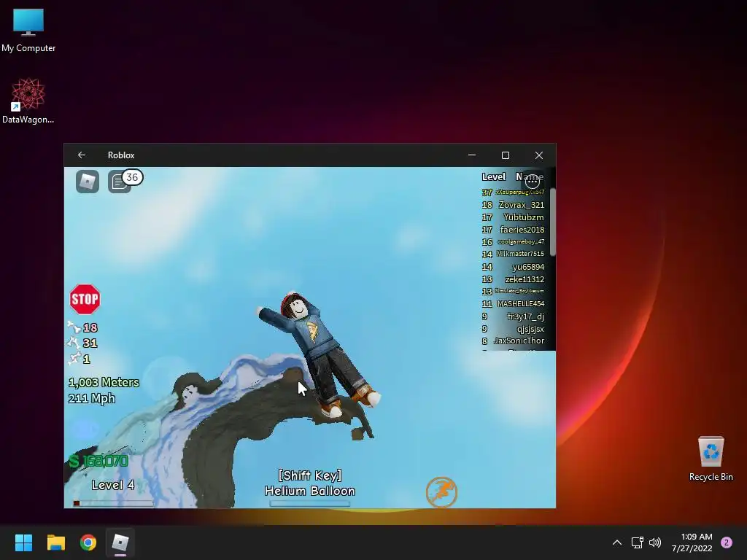Viewport: 747px width, 560px height.
Task: Click the Level 4 label
Action: click(x=113, y=485)
